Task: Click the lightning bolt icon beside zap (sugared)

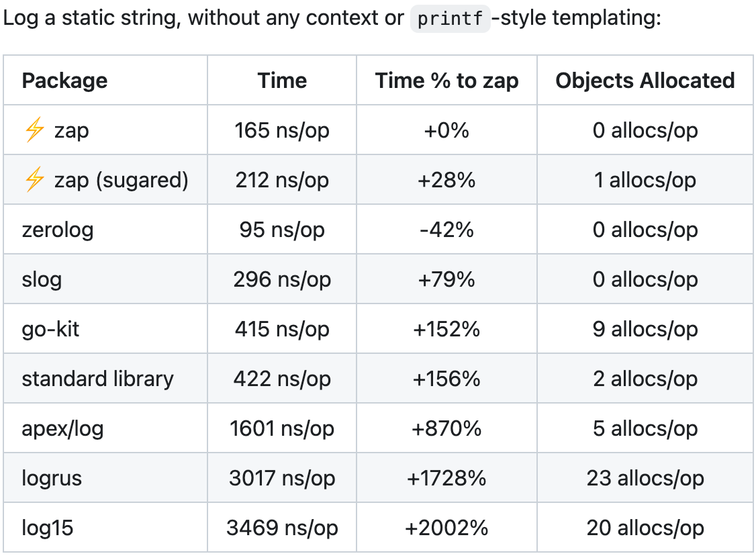Action: coord(35,179)
